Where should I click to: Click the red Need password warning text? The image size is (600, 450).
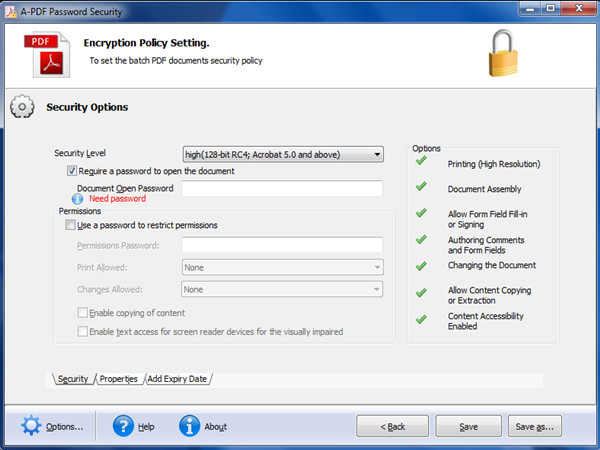tap(117, 199)
